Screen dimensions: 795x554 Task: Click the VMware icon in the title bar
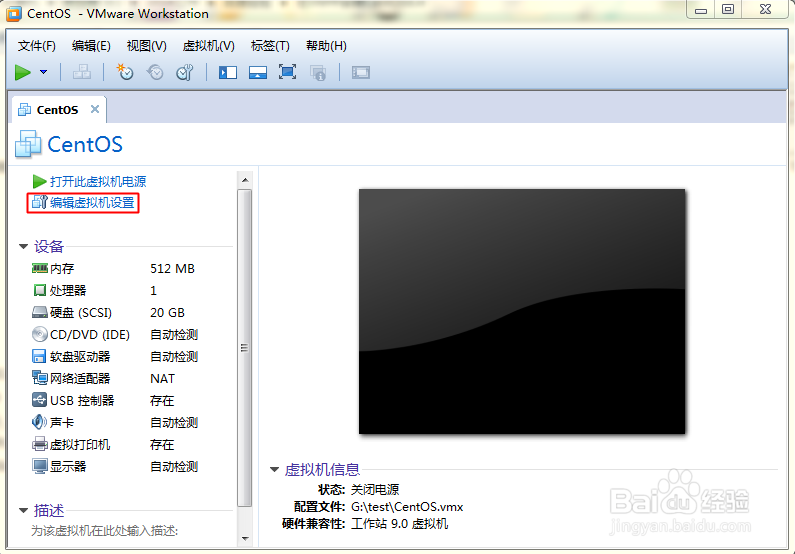[14, 14]
